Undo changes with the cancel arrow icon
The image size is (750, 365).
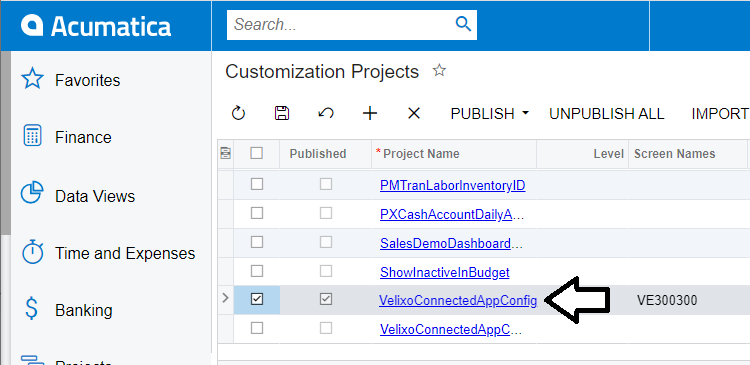326,113
